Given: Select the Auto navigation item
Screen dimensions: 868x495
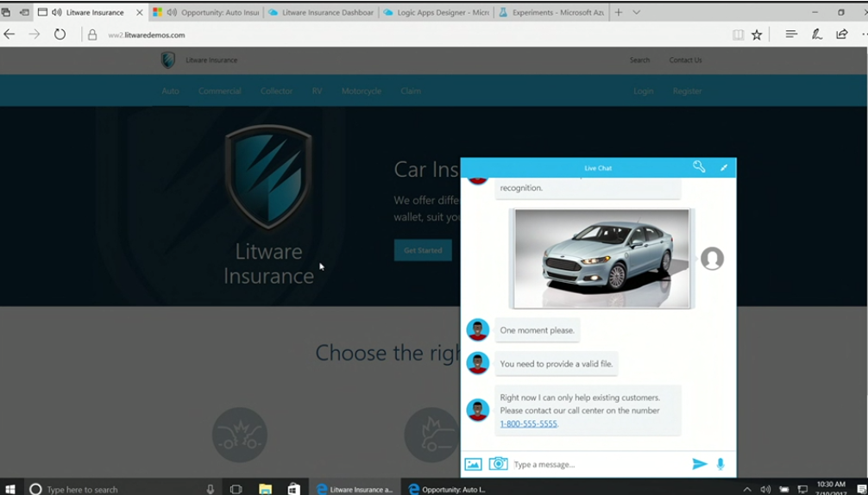Looking at the screenshot, I should click(x=171, y=91).
